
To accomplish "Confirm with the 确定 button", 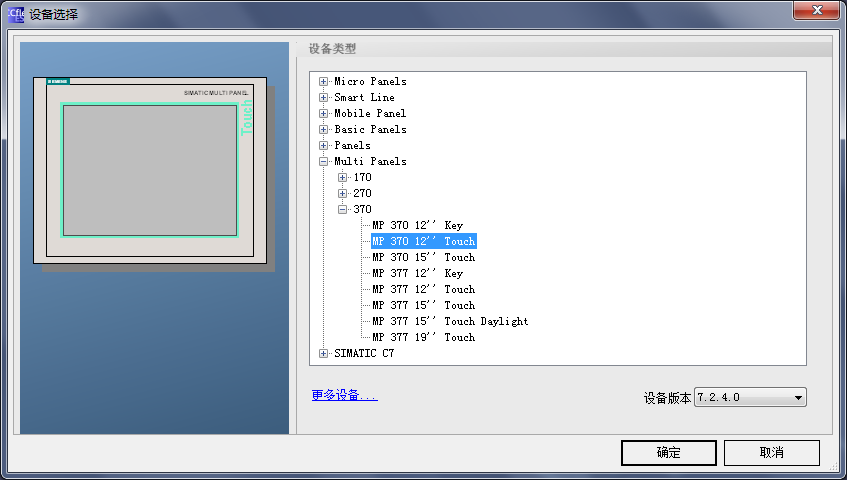I will coord(669,452).
